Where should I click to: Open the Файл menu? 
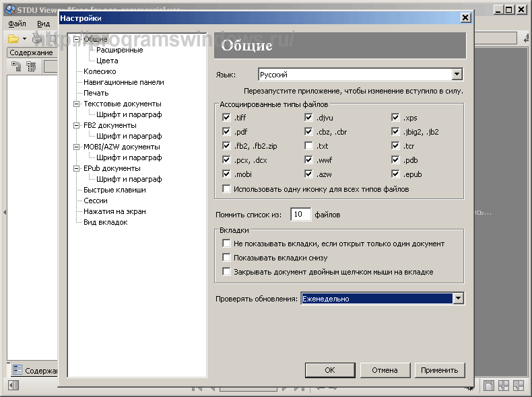17,24
